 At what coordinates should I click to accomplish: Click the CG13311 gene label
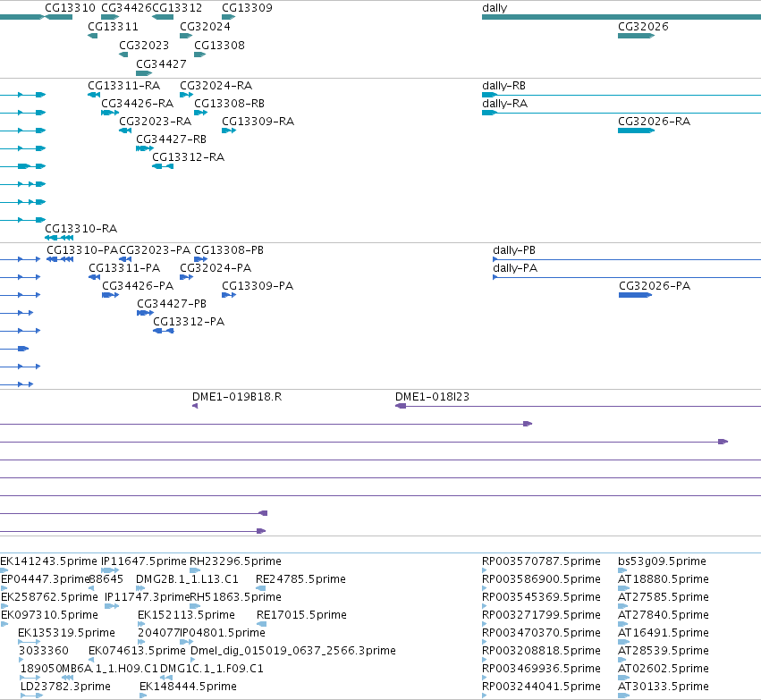click(113, 27)
